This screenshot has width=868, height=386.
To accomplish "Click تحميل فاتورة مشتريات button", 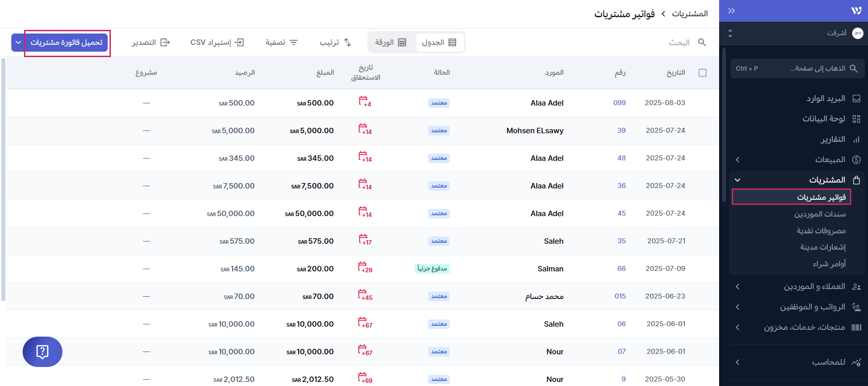I will point(67,42).
